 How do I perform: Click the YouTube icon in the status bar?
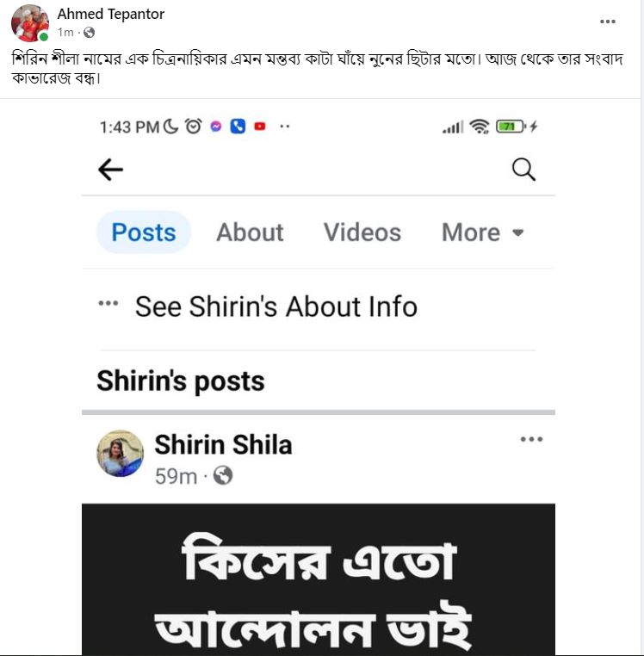point(260,127)
